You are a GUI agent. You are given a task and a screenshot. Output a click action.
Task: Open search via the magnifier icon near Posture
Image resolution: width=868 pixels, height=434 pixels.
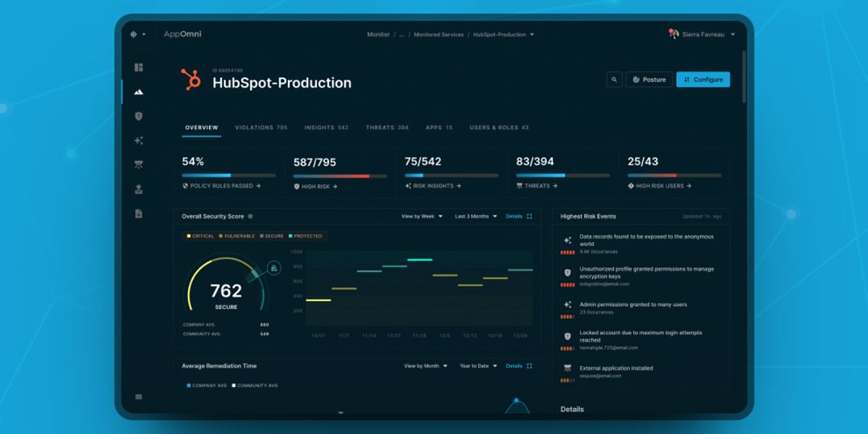(x=614, y=80)
